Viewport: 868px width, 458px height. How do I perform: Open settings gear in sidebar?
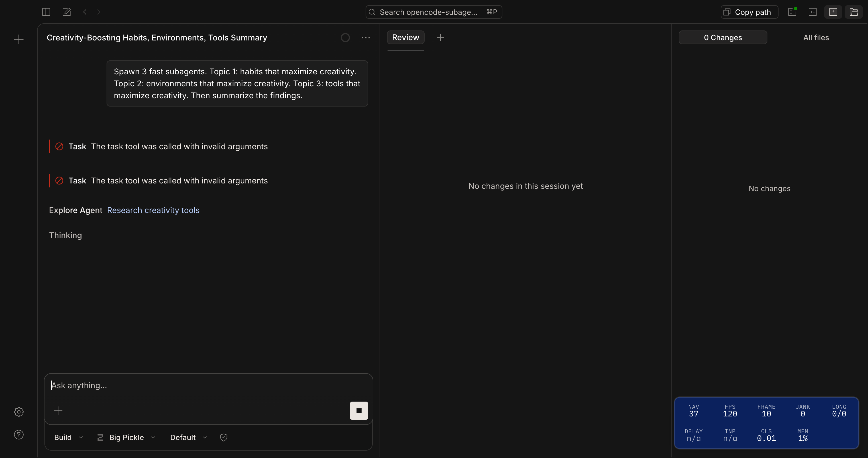coord(19,412)
